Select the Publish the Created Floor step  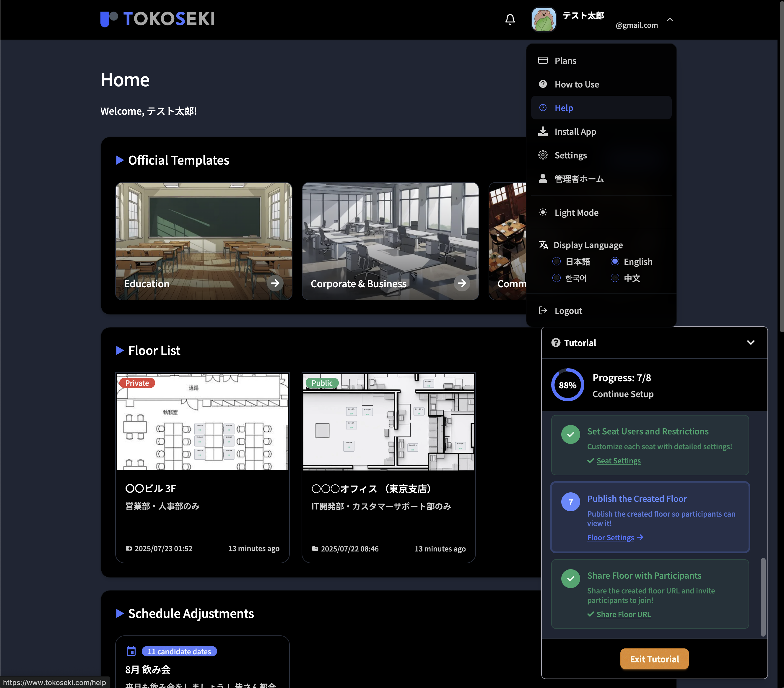tap(650, 517)
